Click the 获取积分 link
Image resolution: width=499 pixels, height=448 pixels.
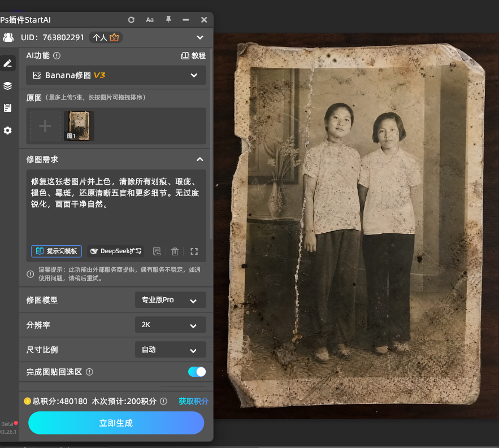coord(193,401)
